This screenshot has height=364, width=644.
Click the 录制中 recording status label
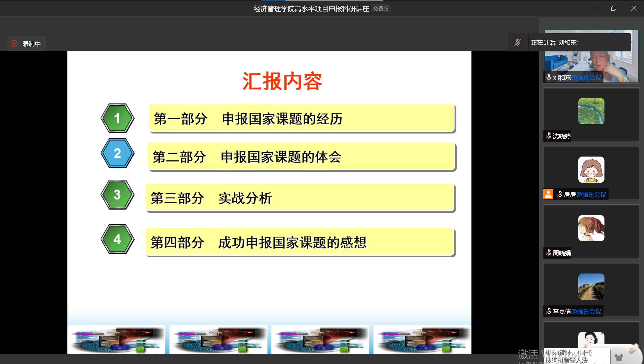pos(32,44)
